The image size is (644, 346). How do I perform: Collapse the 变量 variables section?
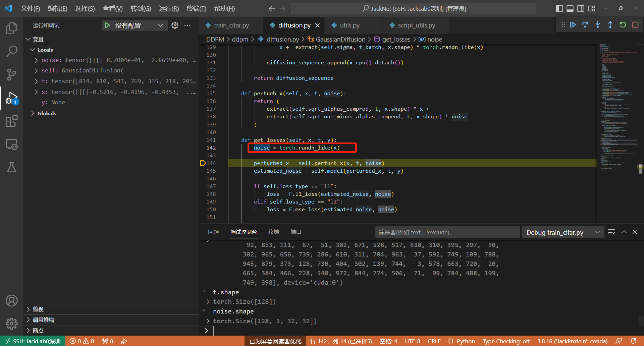tap(28, 39)
